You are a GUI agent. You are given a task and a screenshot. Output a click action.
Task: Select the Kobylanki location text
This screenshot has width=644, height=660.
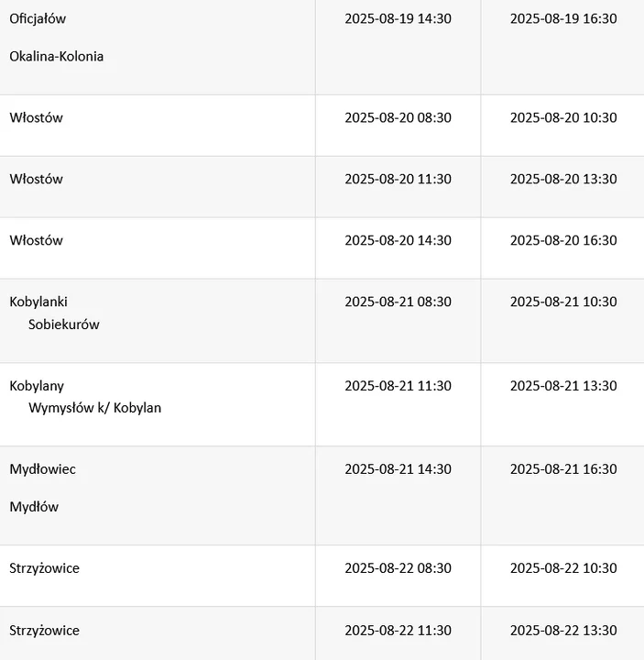click(38, 302)
